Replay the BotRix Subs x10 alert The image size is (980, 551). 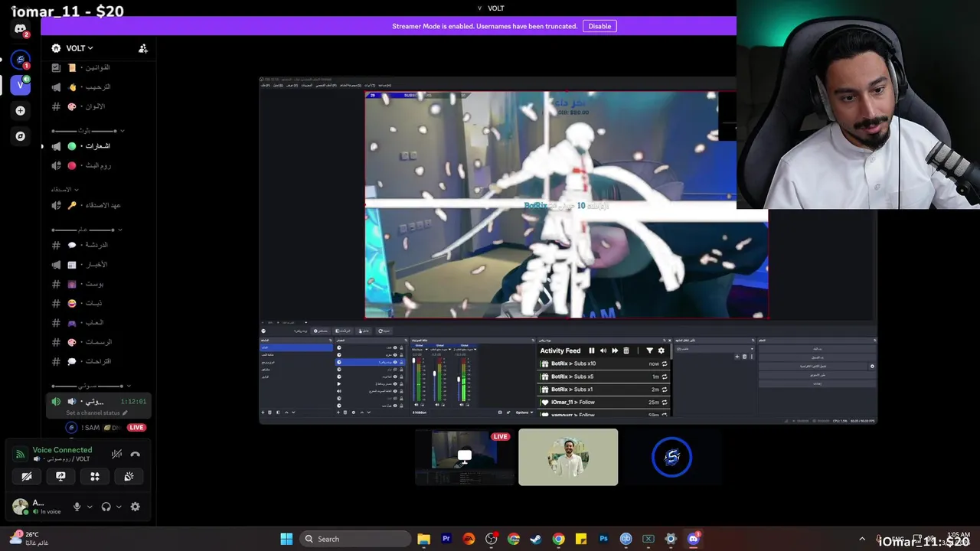[x=665, y=364]
